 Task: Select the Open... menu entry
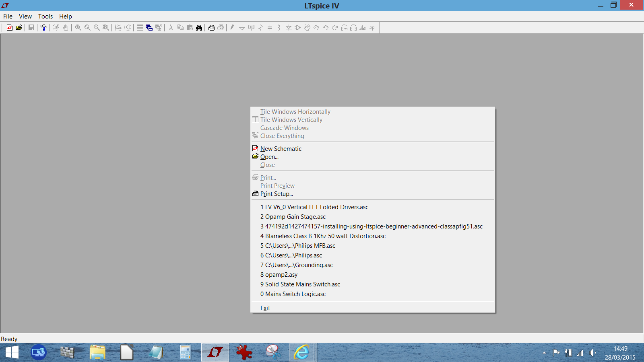point(373,157)
